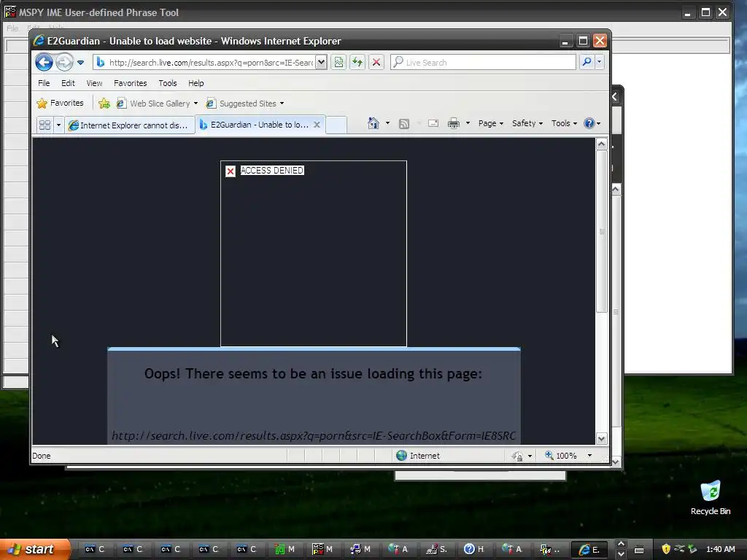The height and width of the screenshot is (560, 747).
Task: Switch to the Help 'H' taskbar button
Action: 474,549
